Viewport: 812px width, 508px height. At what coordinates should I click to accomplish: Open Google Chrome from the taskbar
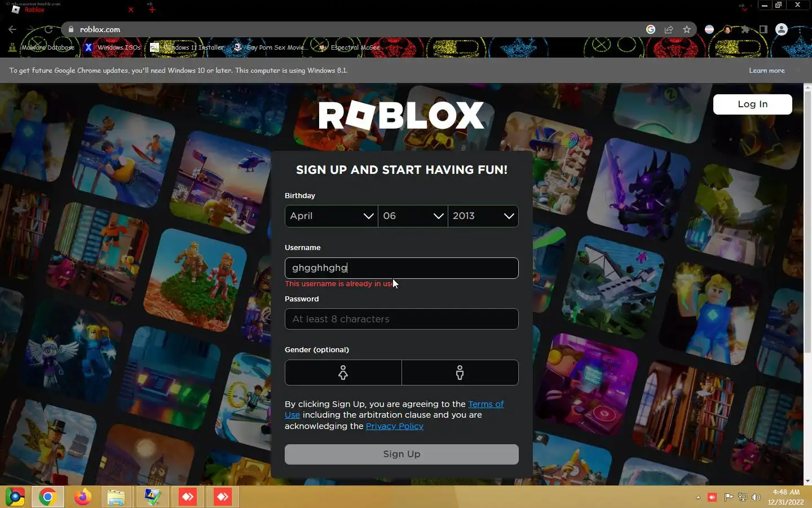click(x=47, y=497)
